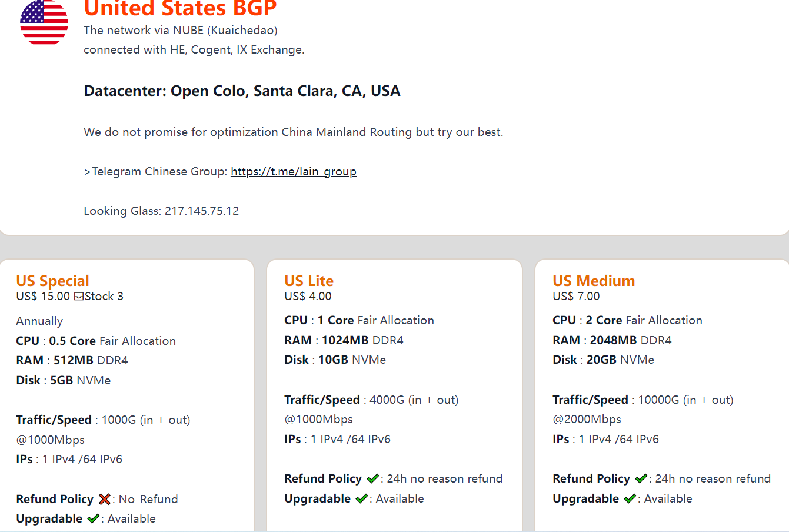
Task: Click the United States flag icon
Action: coord(44,22)
